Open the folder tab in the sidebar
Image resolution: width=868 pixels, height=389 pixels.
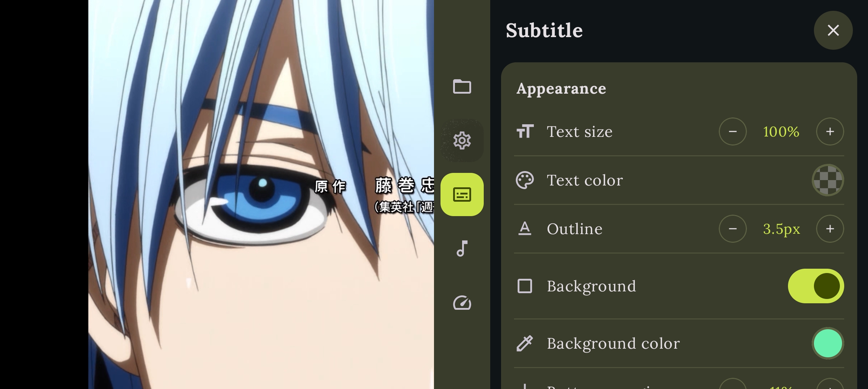coord(462,86)
